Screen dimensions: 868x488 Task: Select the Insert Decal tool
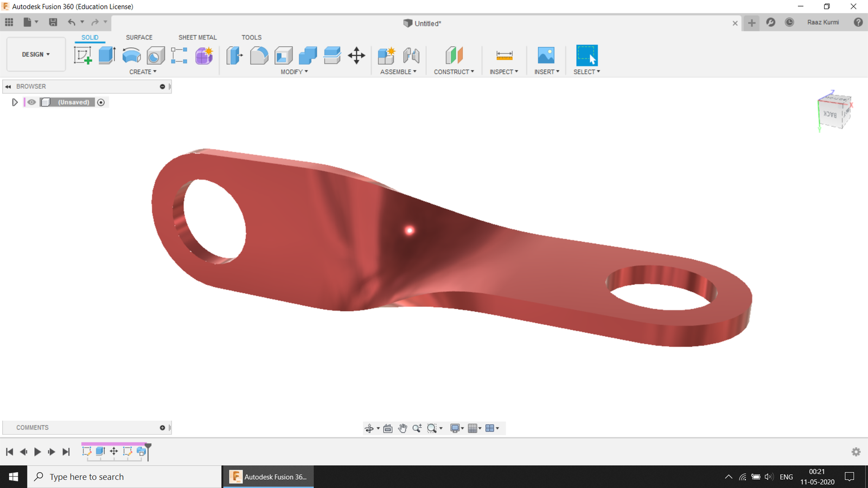click(x=546, y=55)
